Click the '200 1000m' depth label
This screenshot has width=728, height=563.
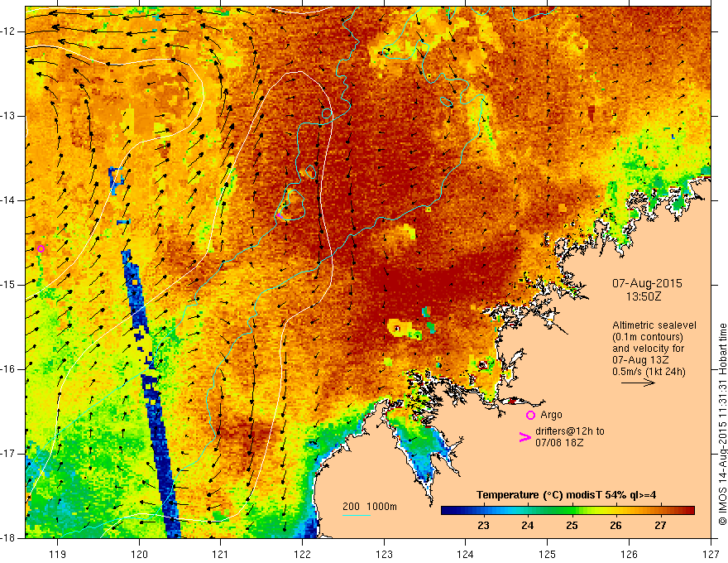click(x=370, y=507)
